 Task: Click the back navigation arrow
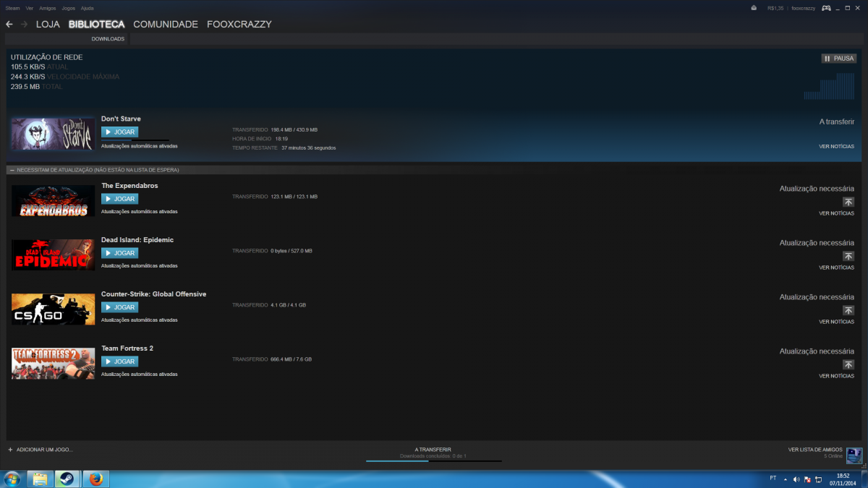(x=9, y=25)
